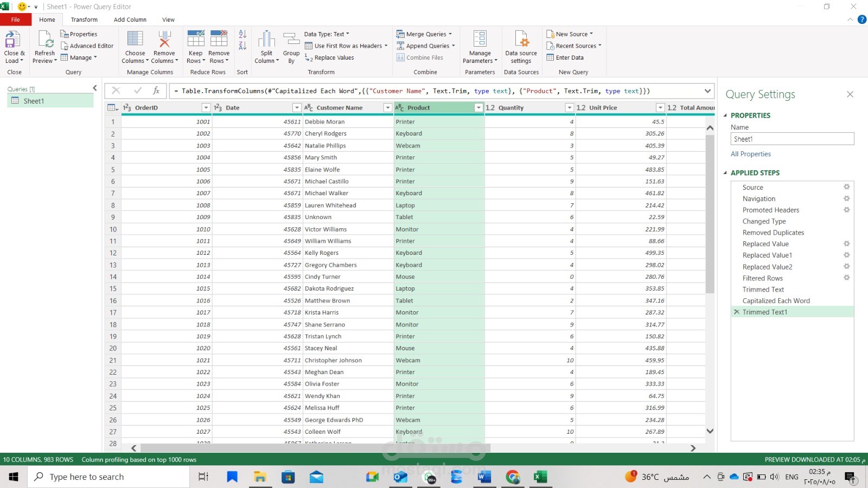Click the Remove Columns icon

click(x=164, y=39)
